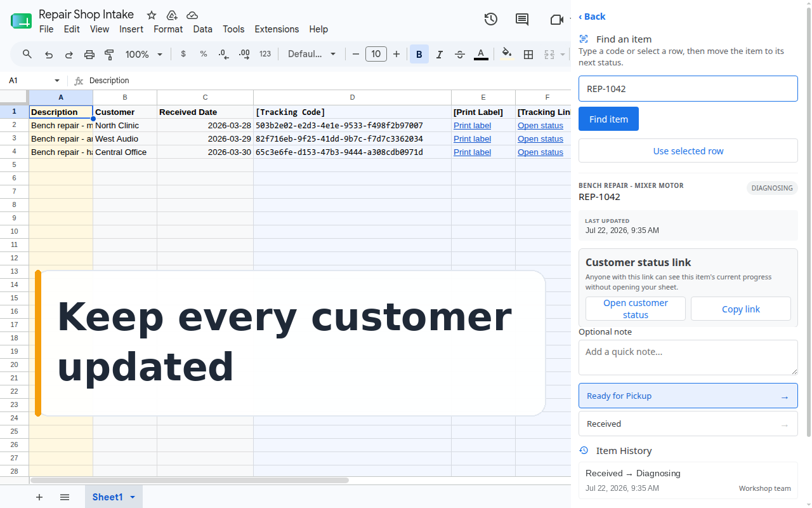The height and width of the screenshot is (508, 812).
Task: Show all sheets list icon
Action: click(x=65, y=497)
